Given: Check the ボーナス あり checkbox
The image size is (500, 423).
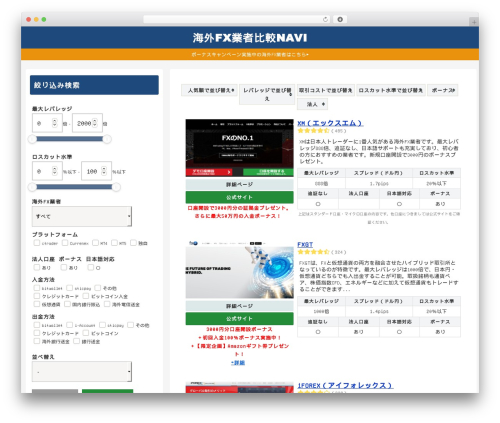Looking at the screenshot, I should coord(64,267).
